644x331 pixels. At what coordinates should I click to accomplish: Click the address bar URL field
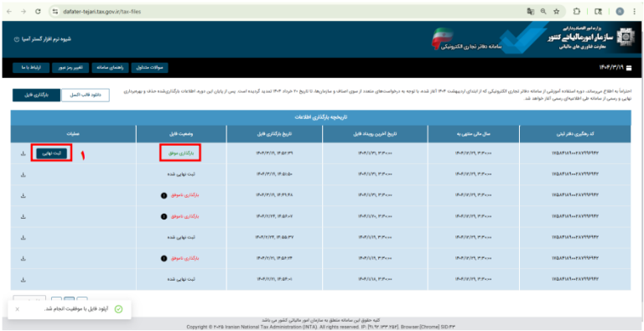pos(288,12)
